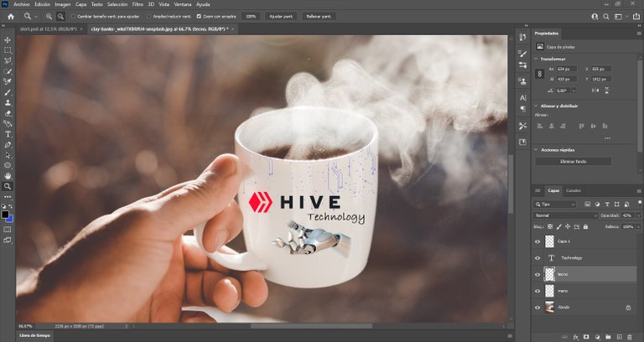Enable 'Ampliar/reducir vent.' checkbox
The height and width of the screenshot is (342, 644).
pyautogui.click(x=149, y=17)
